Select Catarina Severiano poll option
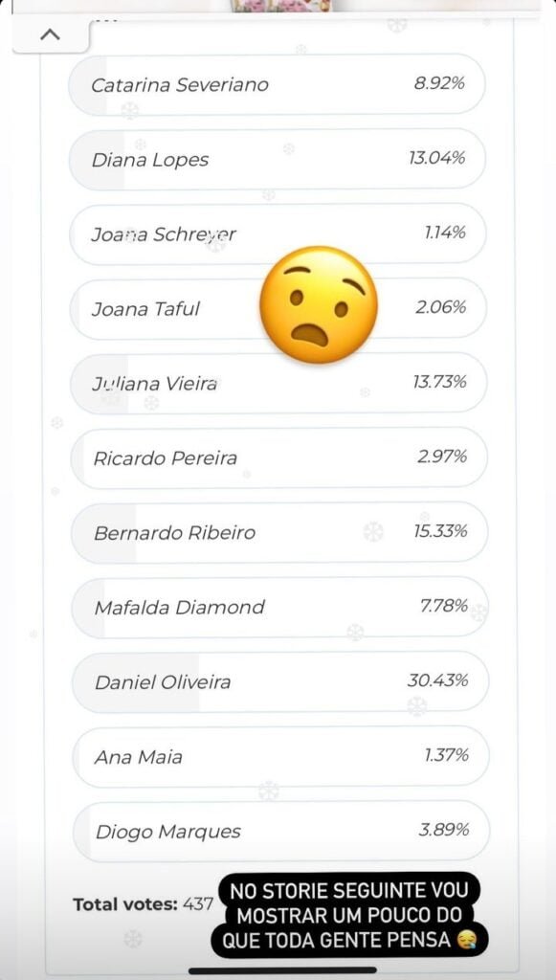Viewport: 556px width, 980px height. tap(277, 84)
